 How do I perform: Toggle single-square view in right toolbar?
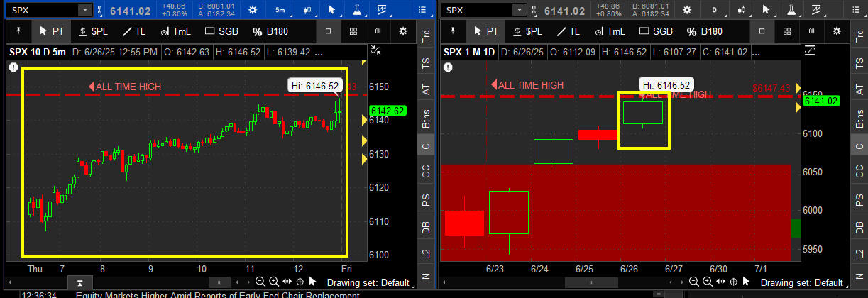point(762,31)
